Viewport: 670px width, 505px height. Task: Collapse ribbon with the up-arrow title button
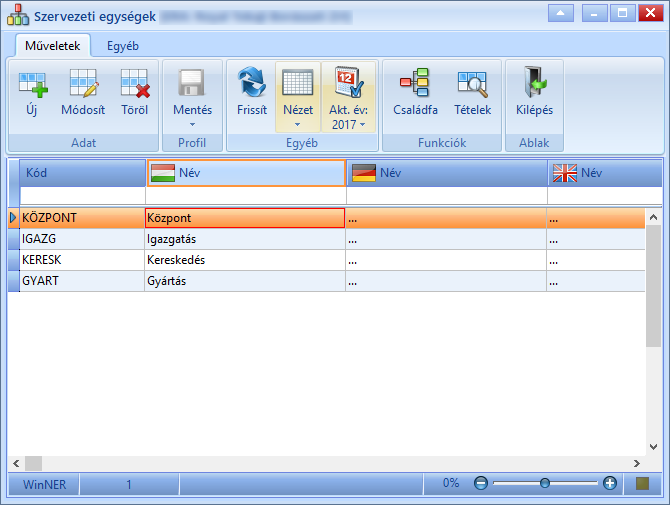tap(561, 13)
